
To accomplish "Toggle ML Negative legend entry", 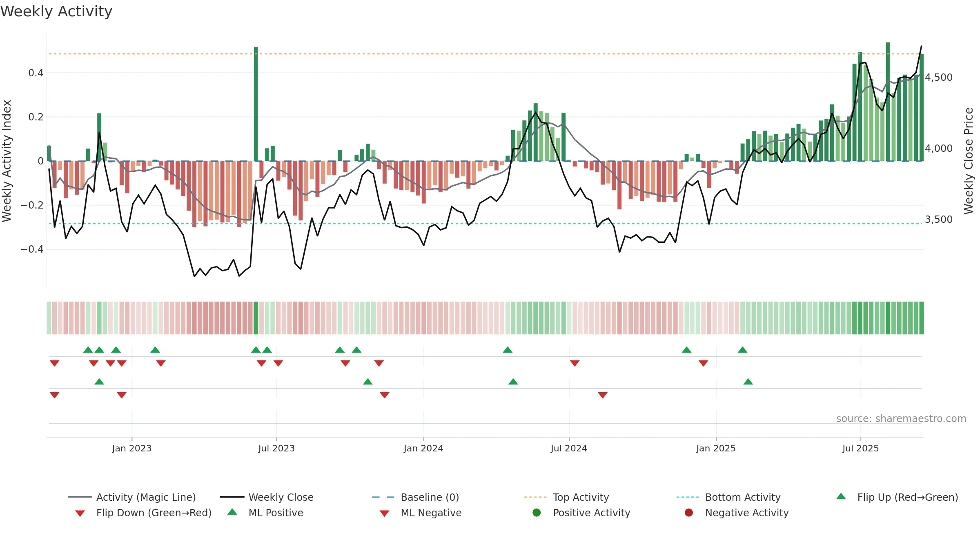I will [x=421, y=513].
